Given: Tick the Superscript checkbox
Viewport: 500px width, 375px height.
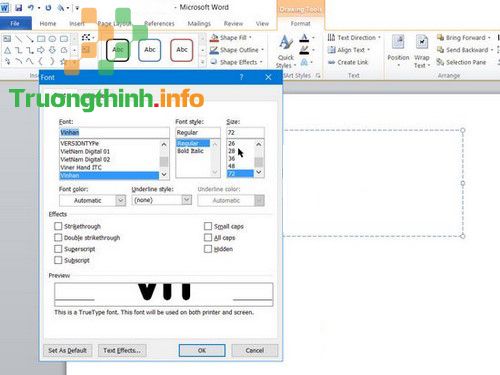Looking at the screenshot, I should tap(58, 249).
